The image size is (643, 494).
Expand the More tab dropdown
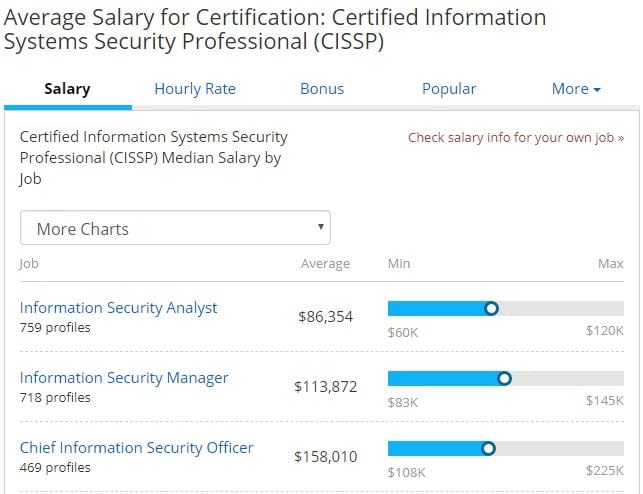pos(576,89)
